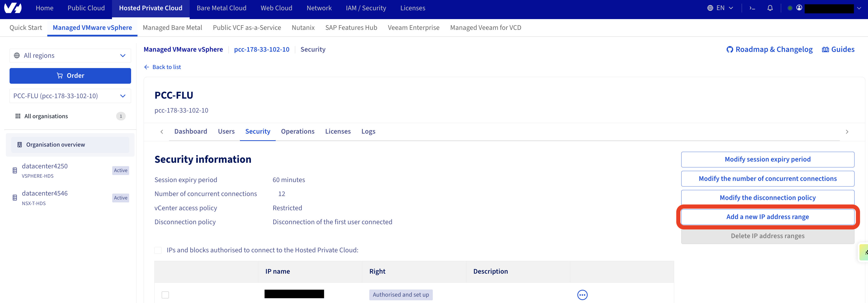Click Modify session expiry period
Viewport: 868px width, 303px height.
click(767, 160)
